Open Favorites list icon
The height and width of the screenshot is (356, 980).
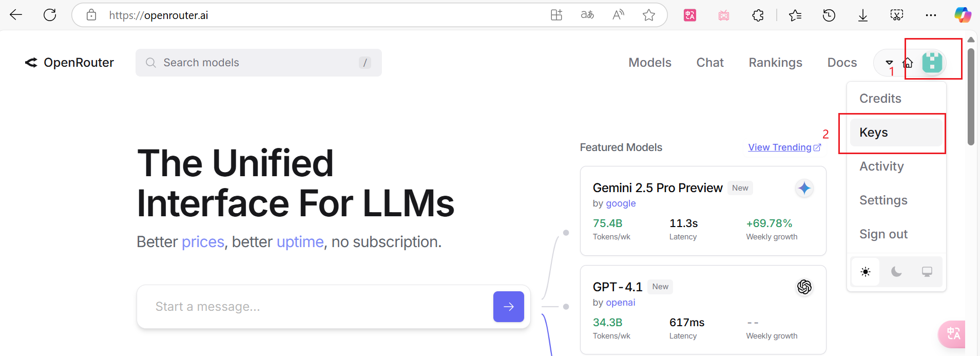click(795, 15)
